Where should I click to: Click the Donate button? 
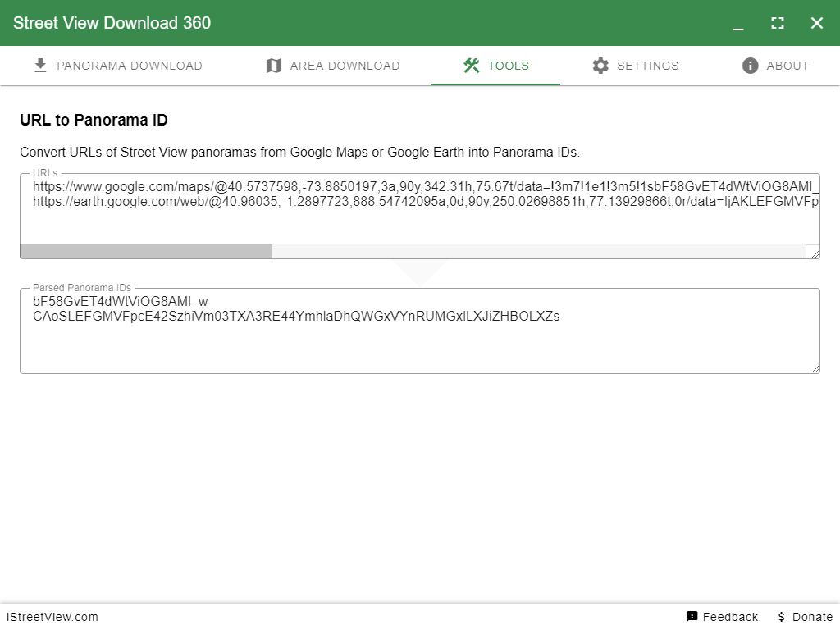806,617
